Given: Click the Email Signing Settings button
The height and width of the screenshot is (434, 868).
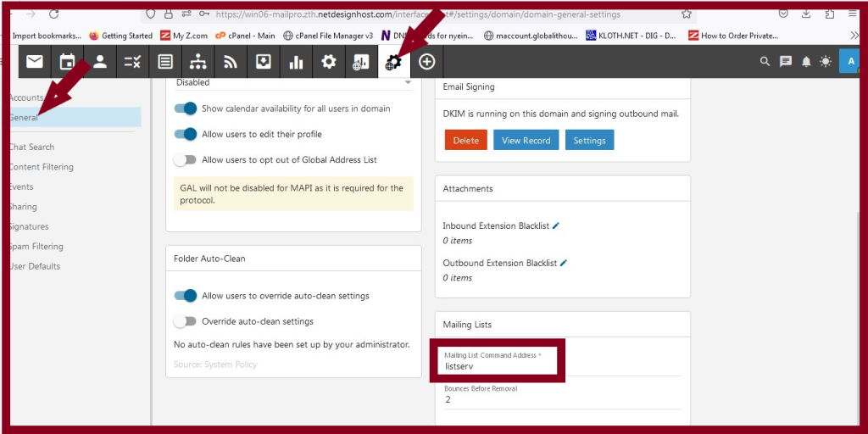Looking at the screenshot, I should click(x=590, y=140).
